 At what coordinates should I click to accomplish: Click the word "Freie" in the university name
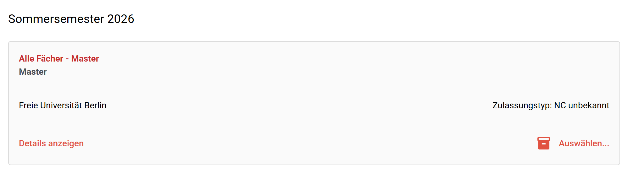click(x=28, y=106)
